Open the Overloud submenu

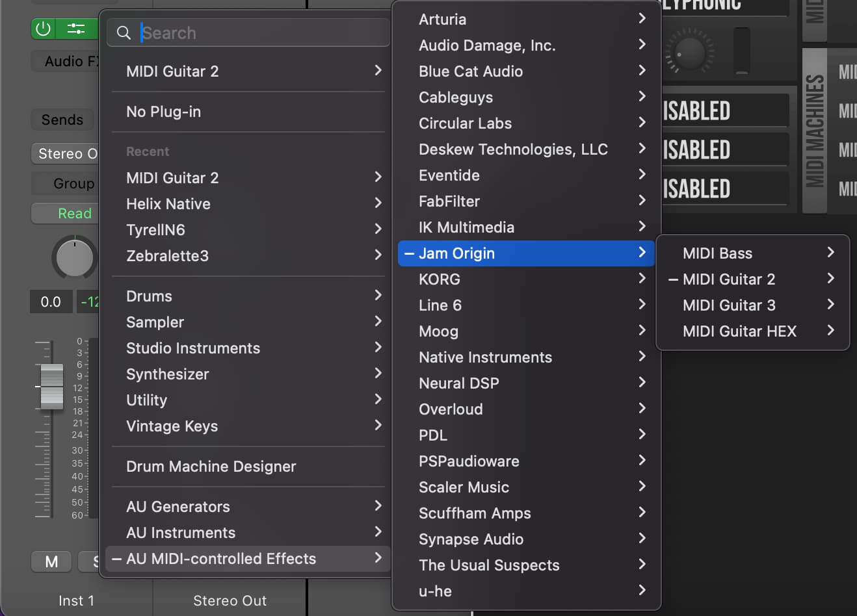click(x=526, y=409)
